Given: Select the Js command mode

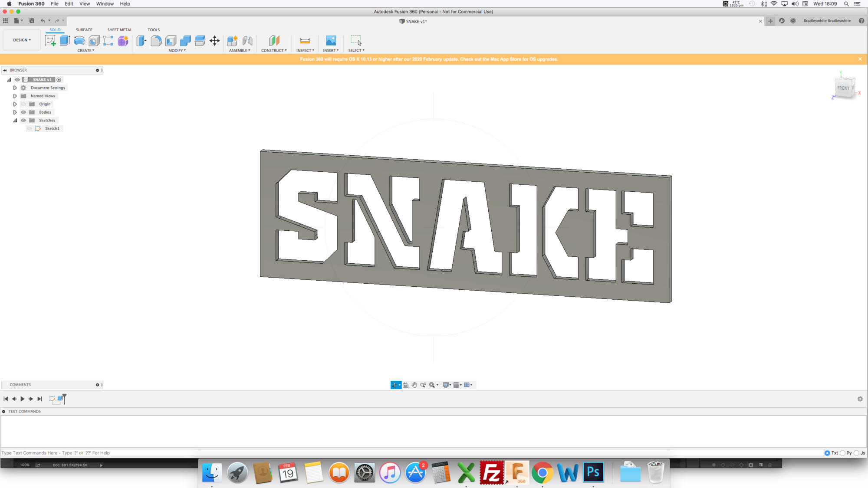Looking at the screenshot, I should coord(857,453).
